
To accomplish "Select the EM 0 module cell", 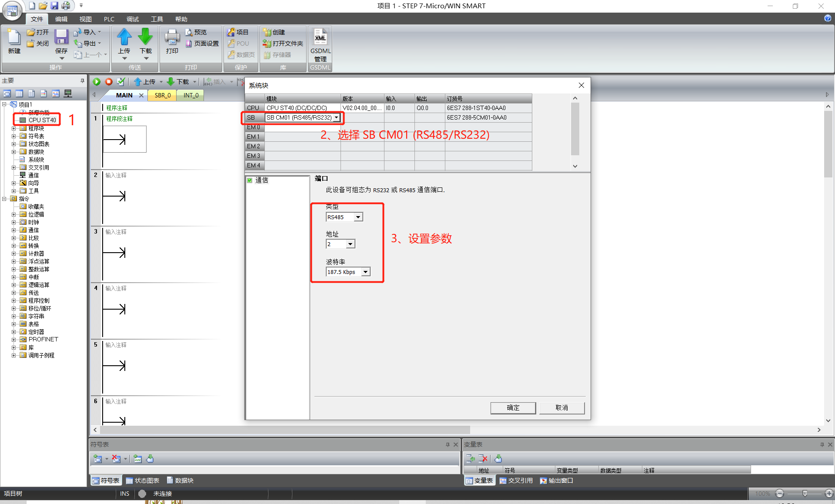I will tap(302, 127).
